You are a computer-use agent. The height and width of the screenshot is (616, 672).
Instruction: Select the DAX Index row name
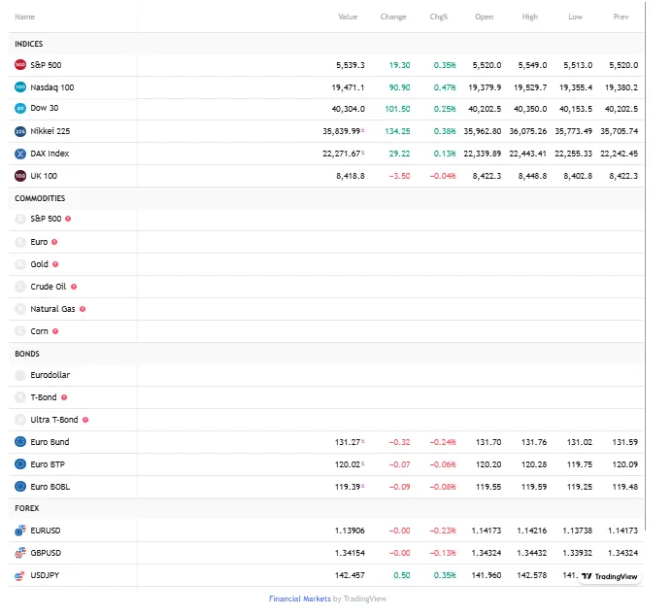[50, 154]
